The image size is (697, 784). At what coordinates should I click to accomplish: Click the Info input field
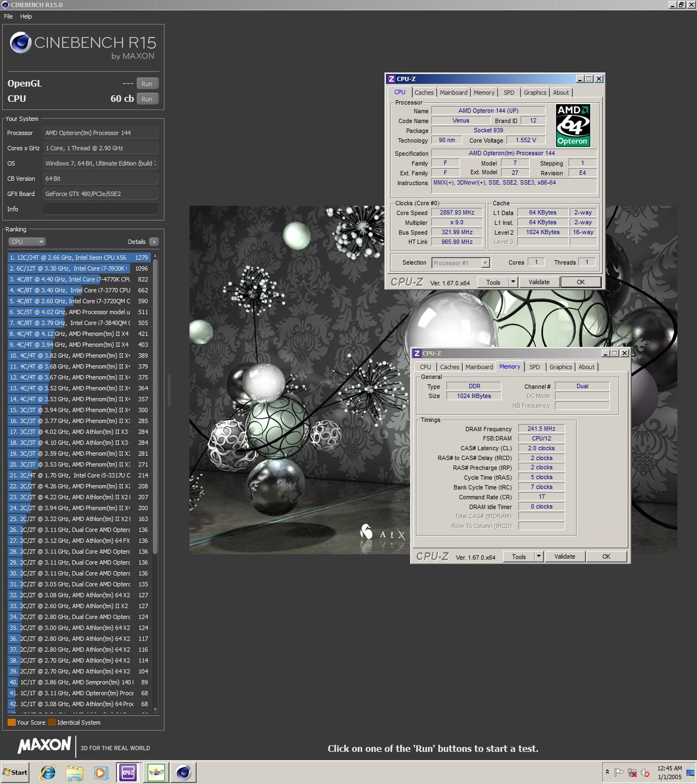point(101,209)
